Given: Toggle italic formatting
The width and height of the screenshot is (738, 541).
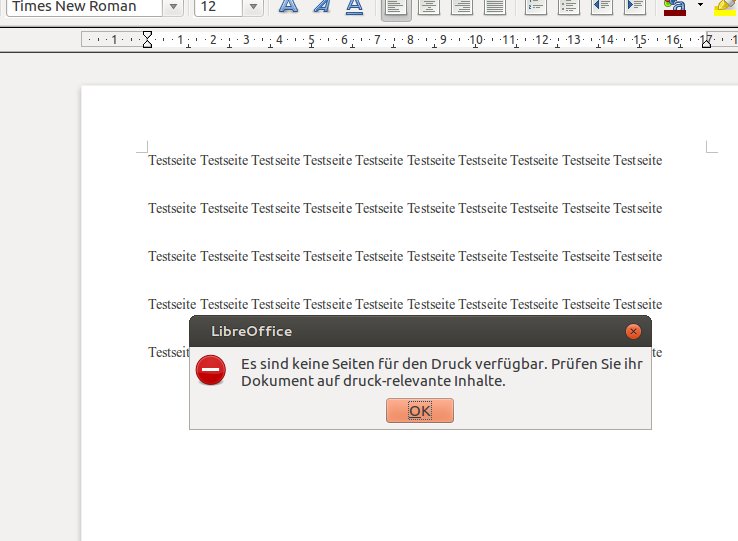Looking at the screenshot, I should [x=321, y=7].
